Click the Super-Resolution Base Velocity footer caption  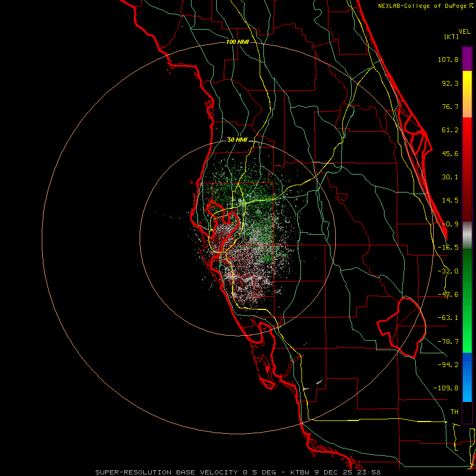tap(237, 472)
